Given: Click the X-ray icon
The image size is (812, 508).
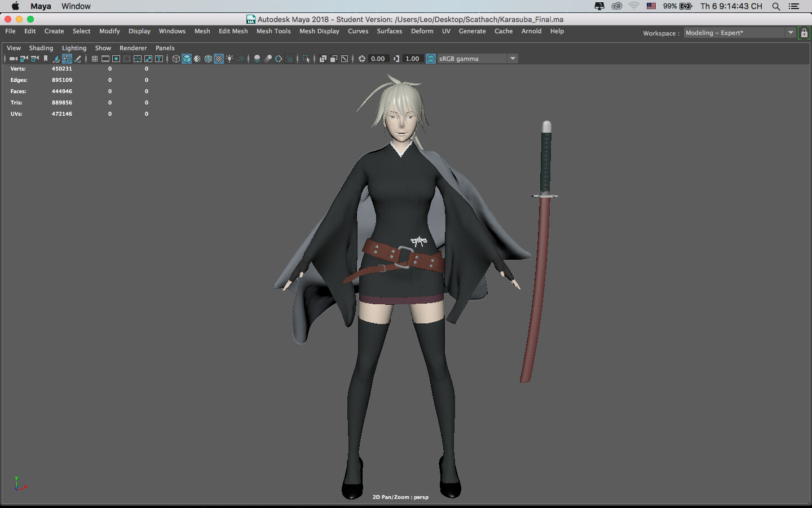Looking at the screenshot, I should [323, 59].
